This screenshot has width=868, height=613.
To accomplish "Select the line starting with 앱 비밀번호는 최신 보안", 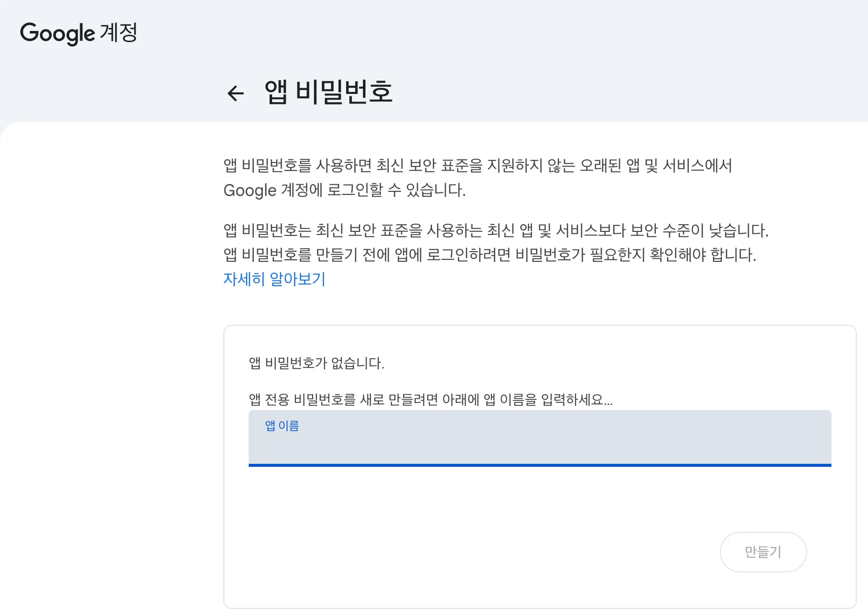I will click(x=496, y=230).
